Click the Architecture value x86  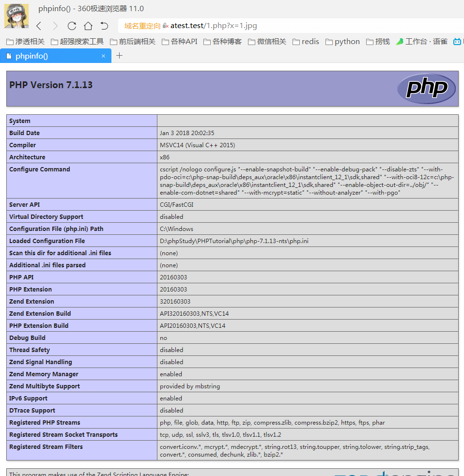pos(165,157)
